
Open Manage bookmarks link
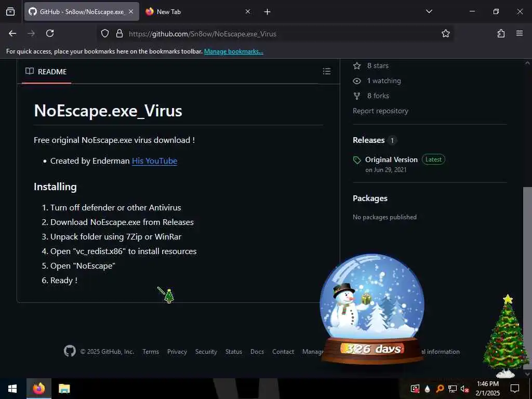point(233,51)
